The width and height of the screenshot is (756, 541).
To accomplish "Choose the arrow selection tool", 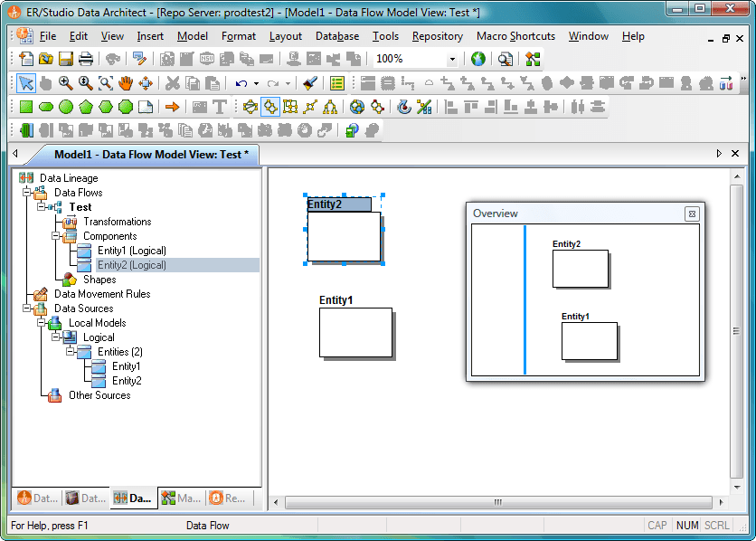I will click(x=26, y=83).
